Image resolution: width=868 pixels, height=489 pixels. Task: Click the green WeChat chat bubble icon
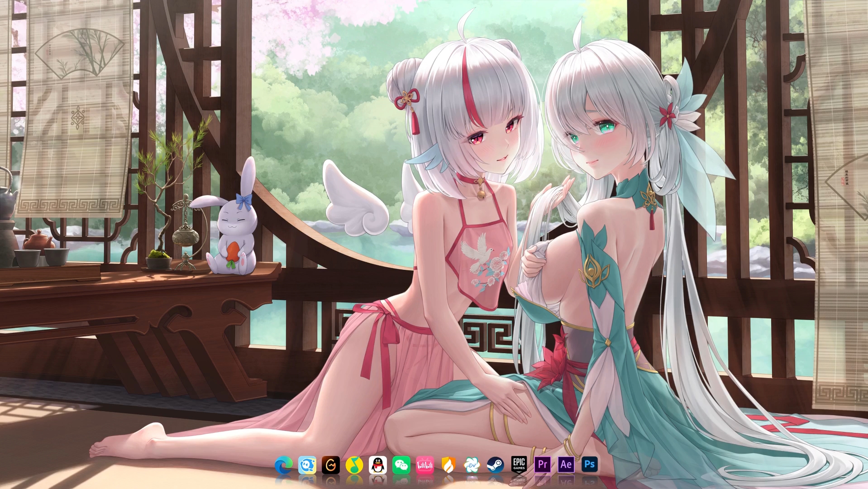[x=402, y=465]
